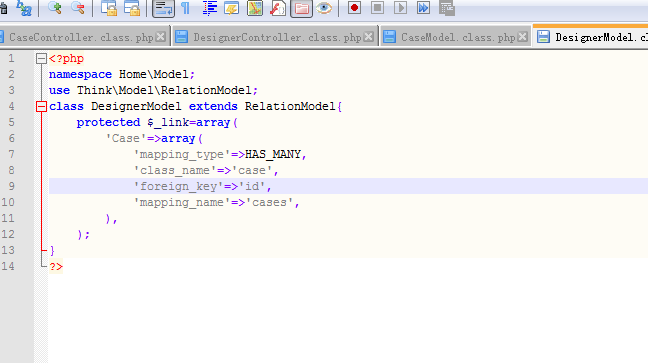
Task: Click the '<?php' opening tag
Action: point(66,58)
